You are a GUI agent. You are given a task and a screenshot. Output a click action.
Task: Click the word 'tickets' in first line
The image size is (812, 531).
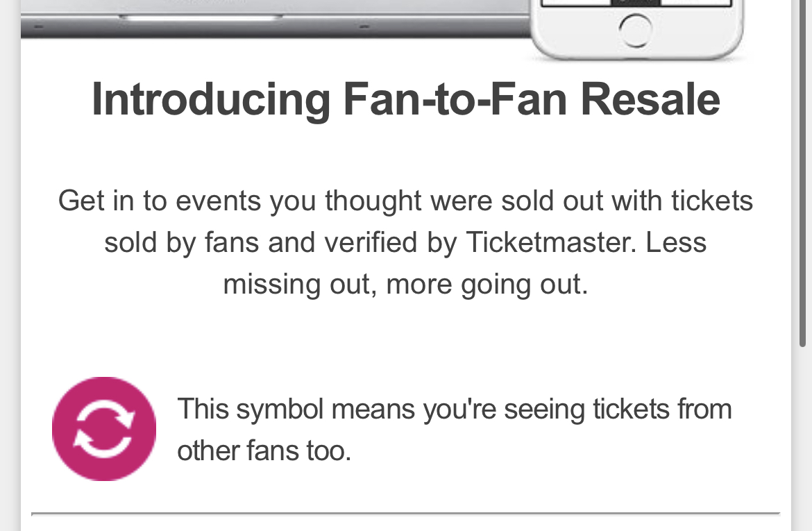coord(712,201)
